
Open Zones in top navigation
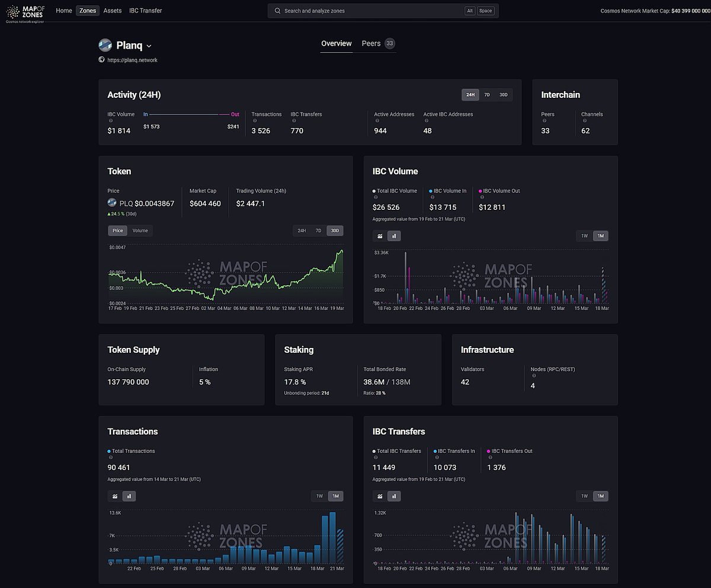[x=88, y=11]
